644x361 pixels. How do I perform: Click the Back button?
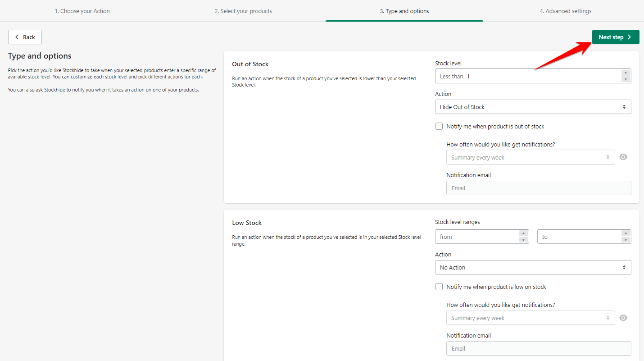point(25,37)
